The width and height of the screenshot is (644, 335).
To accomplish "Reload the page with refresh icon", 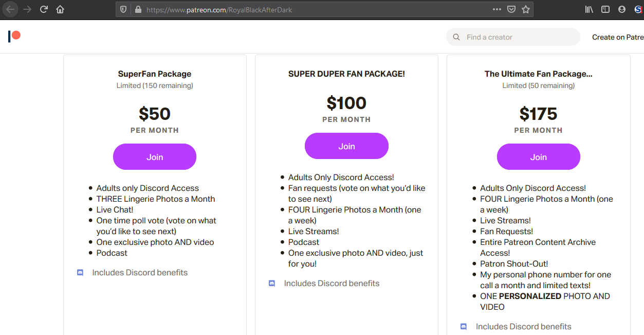I will pyautogui.click(x=44, y=9).
